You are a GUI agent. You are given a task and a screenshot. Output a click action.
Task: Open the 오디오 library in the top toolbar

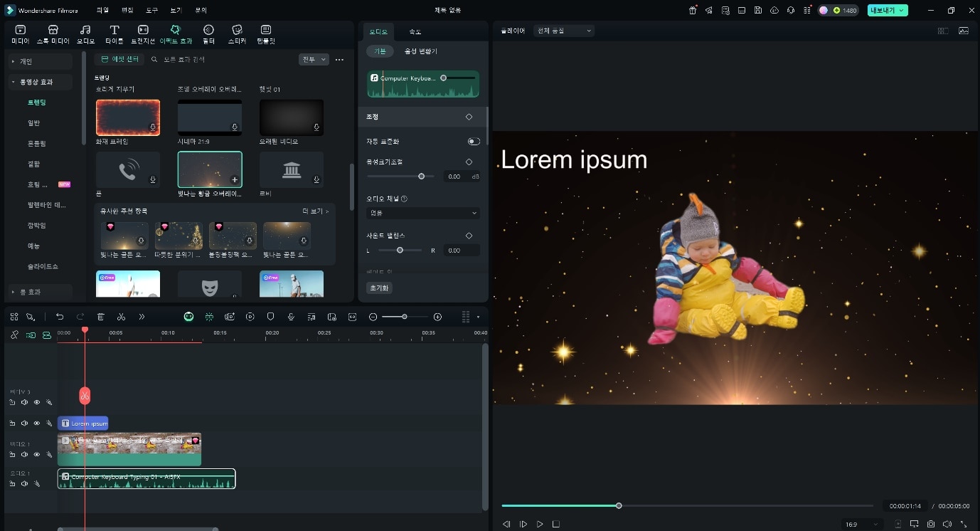(x=85, y=33)
